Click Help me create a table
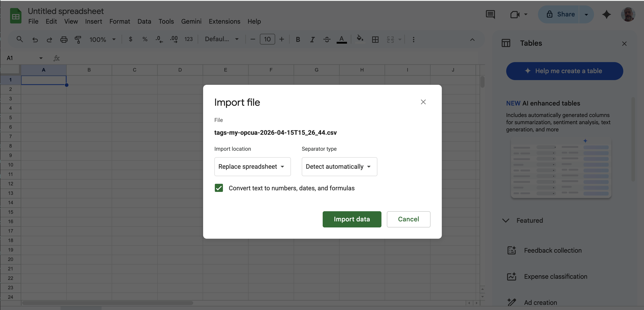 click(565, 71)
